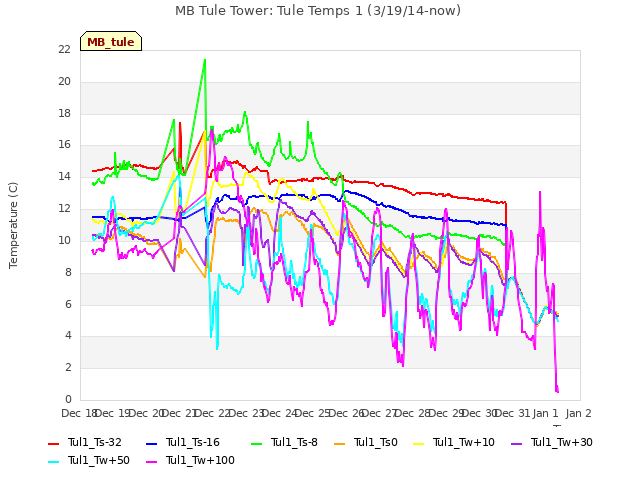640x480 pixels.
Task: Click the green peak near 21 degrees
Action: [x=204, y=61]
